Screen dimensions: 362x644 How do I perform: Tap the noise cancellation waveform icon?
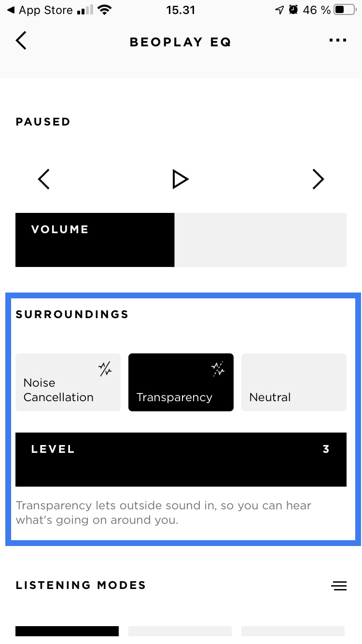click(105, 369)
